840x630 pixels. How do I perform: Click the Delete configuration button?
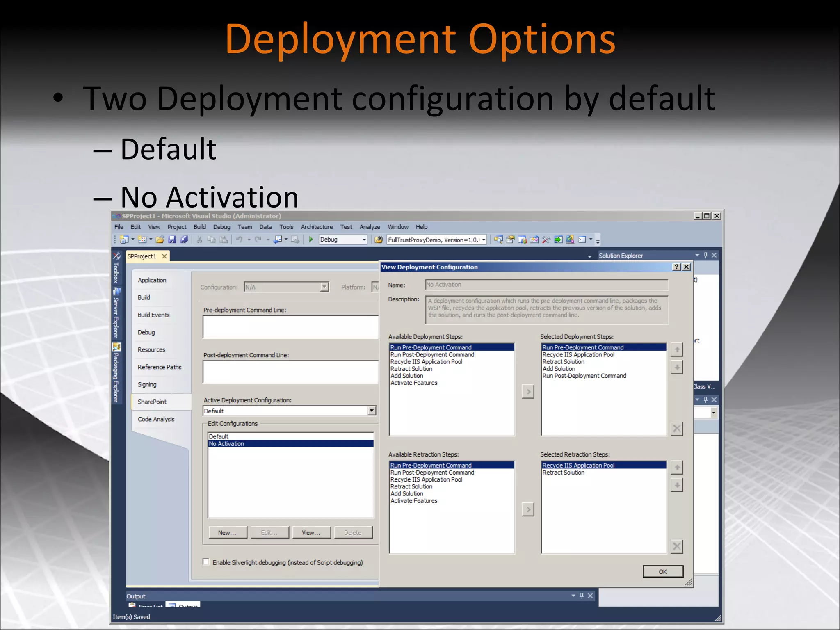(353, 532)
